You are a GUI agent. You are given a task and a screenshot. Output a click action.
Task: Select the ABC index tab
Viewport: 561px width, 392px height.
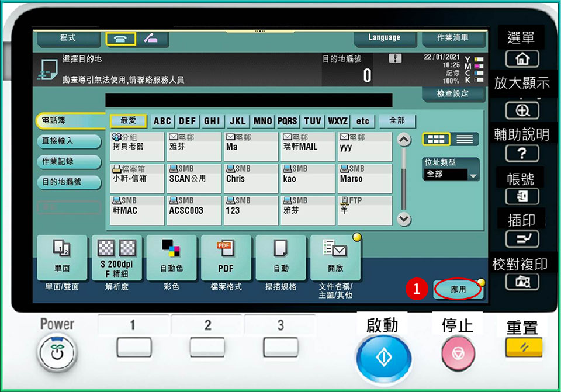tap(162, 121)
